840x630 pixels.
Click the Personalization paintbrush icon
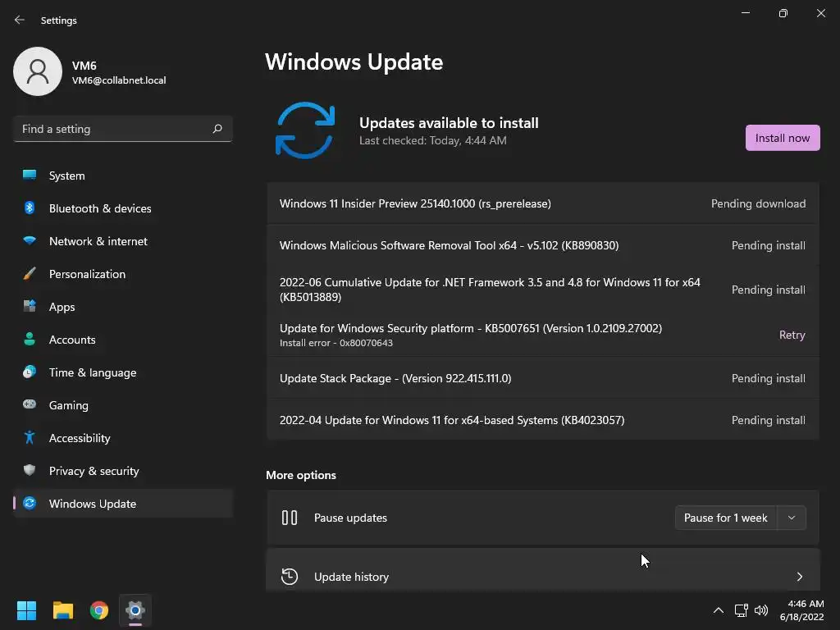tap(30, 274)
